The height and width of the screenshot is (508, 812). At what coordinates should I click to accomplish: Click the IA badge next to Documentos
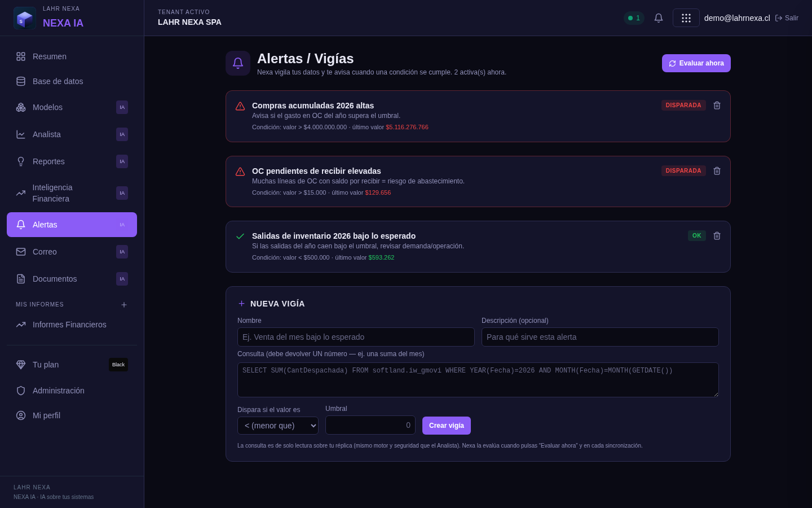coord(122,279)
